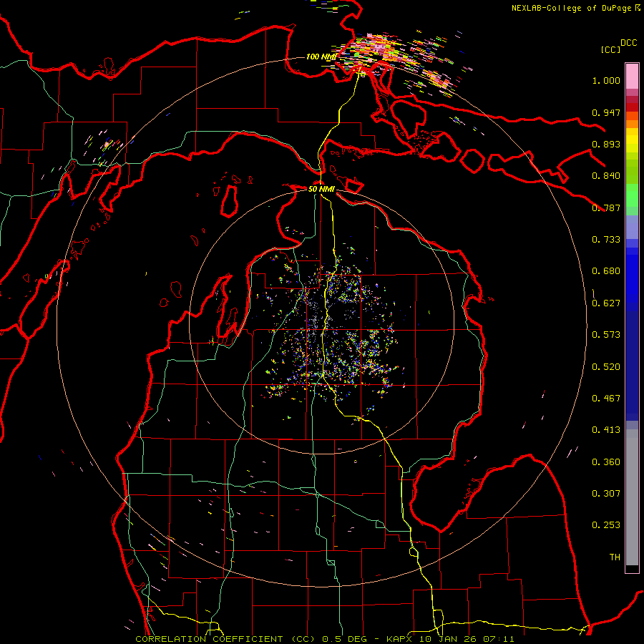Click the 0.733 color scale value

coord(606,240)
